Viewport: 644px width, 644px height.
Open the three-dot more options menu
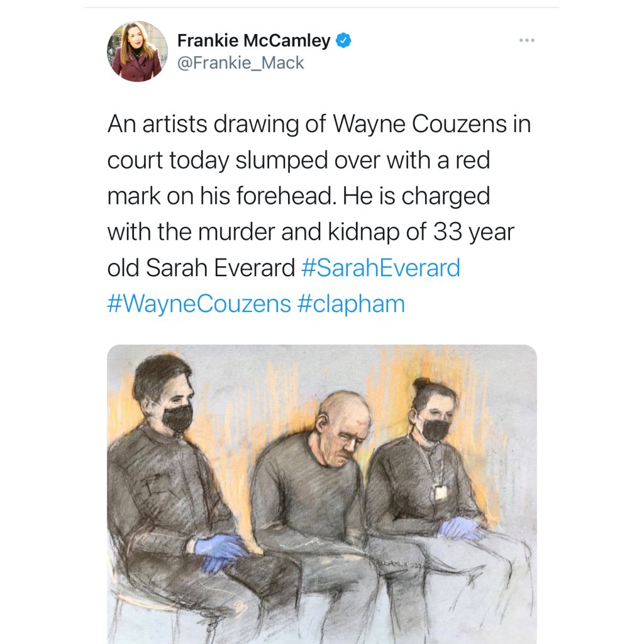click(x=526, y=40)
